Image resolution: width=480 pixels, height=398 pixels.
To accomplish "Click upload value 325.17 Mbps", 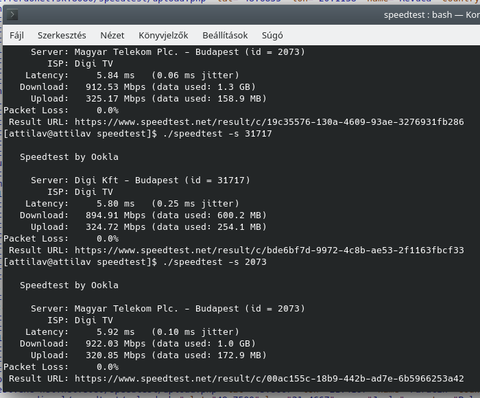I will pos(115,99).
